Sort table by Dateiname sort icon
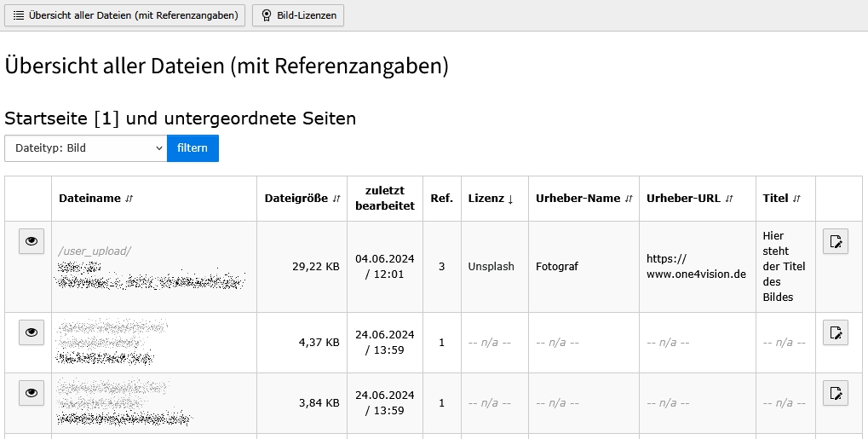 (129, 199)
